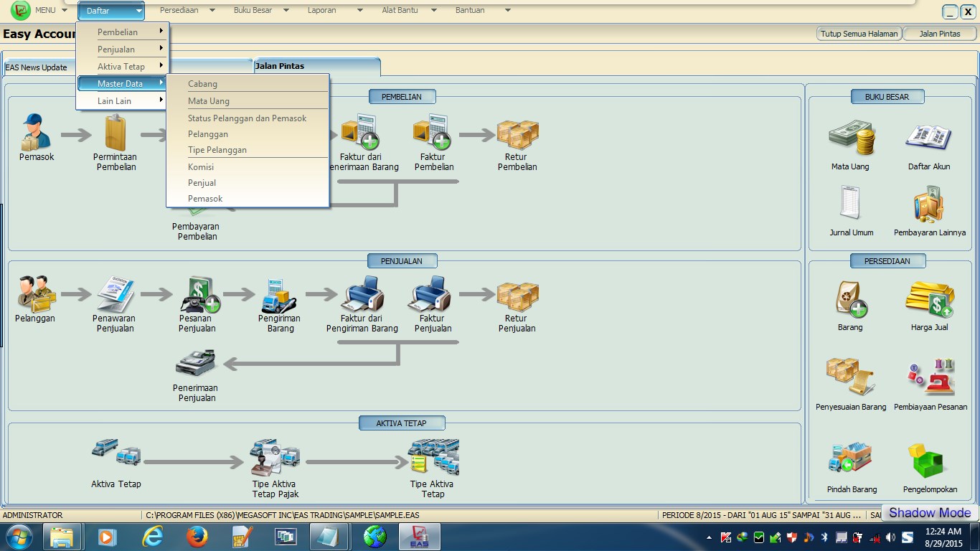The width and height of the screenshot is (980, 551).
Task: Open Faktur dari Pengiriman Barang printer icon
Action: click(362, 293)
